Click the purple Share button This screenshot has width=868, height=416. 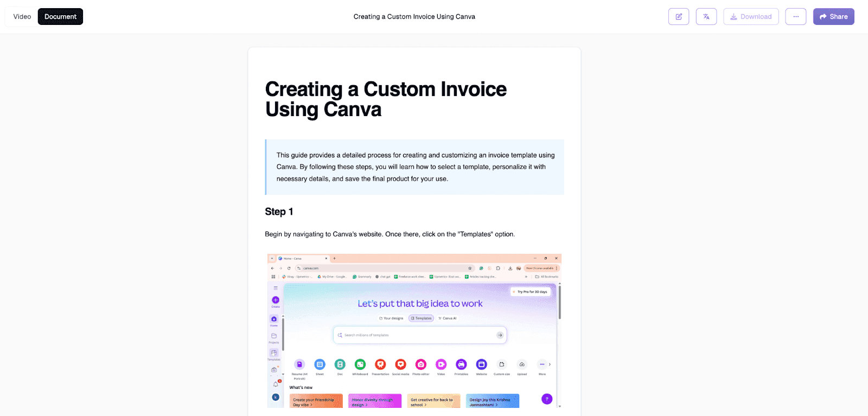[x=833, y=17]
